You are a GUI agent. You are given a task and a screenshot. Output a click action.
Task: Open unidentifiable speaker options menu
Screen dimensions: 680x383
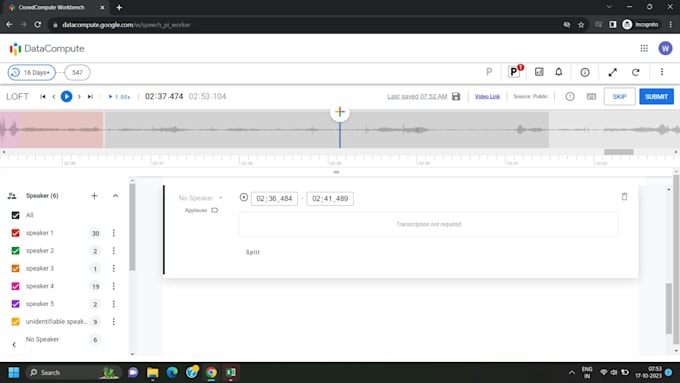coord(114,321)
